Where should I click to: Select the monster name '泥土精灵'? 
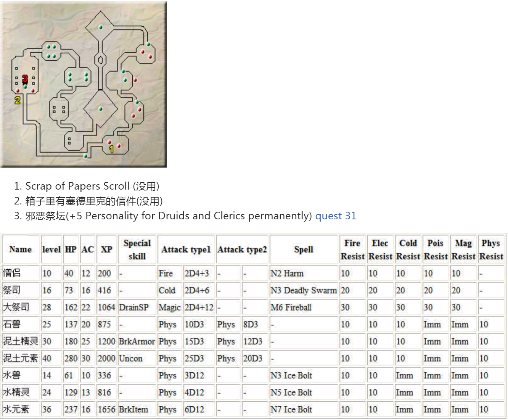tap(21, 341)
